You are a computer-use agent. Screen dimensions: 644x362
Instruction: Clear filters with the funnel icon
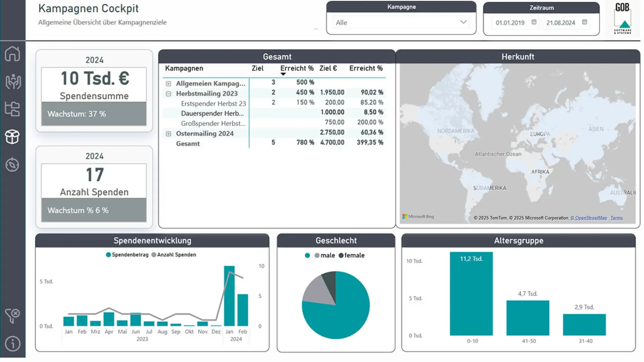[13, 316]
